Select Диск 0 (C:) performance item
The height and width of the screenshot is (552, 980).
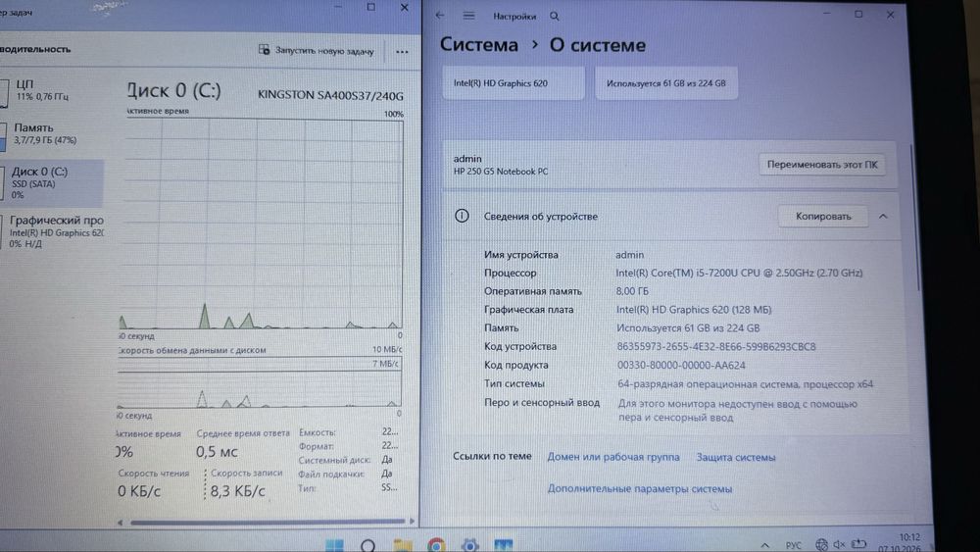click(x=53, y=182)
